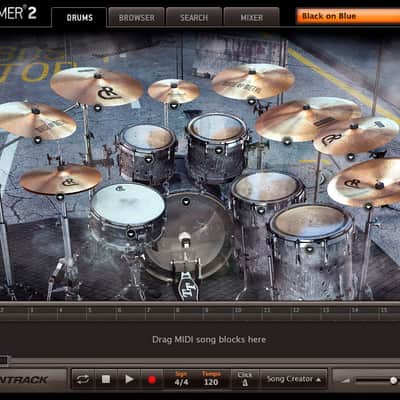400x400 pixels.
Task: Go to the SEARCH tab
Action: [x=194, y=17]
